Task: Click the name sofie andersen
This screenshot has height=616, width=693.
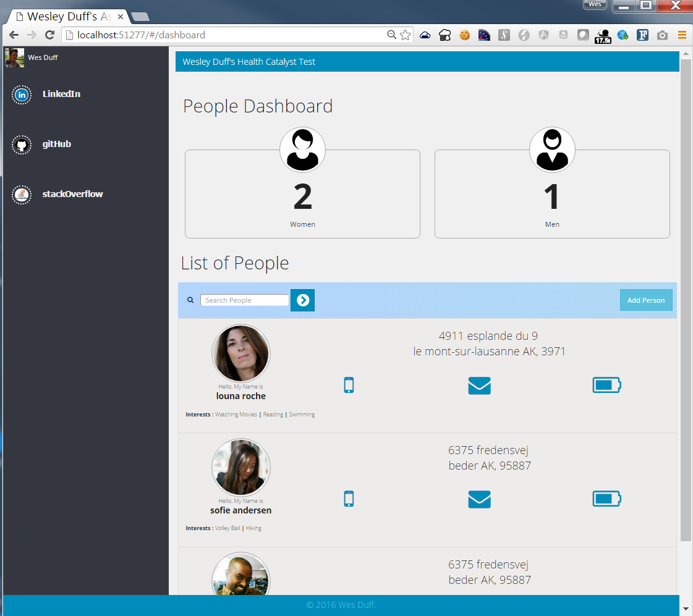Action: [x=241, y=510]
